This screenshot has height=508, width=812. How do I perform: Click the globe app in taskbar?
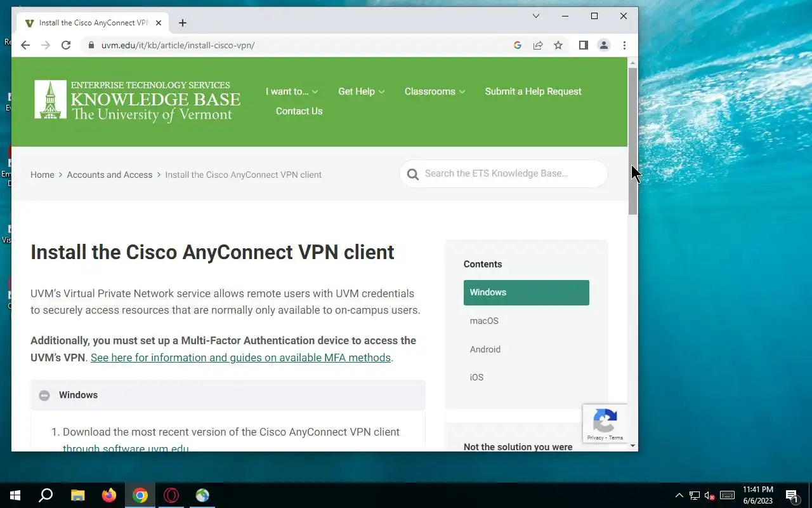coord(202,495)
